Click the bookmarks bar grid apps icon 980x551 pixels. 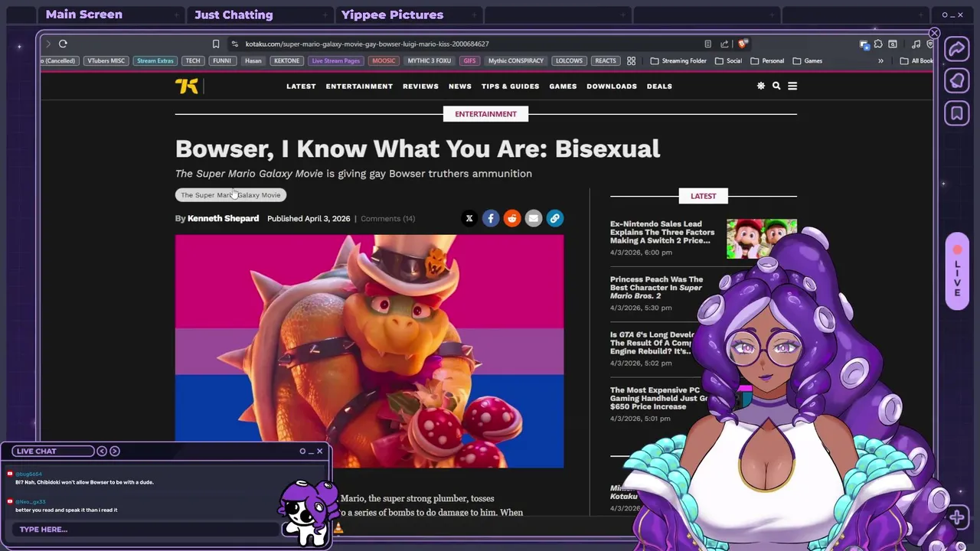(x=631, y=61)
